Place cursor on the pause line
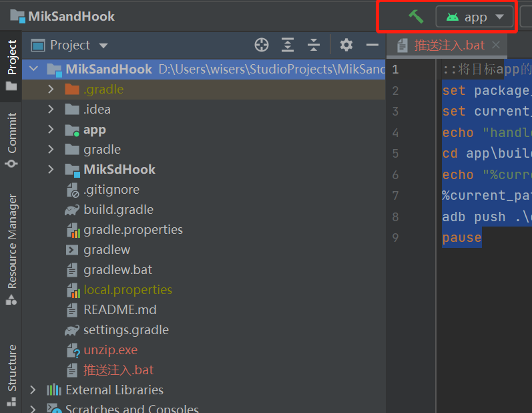Screen dimensions: 532x413 coord(461,237)
